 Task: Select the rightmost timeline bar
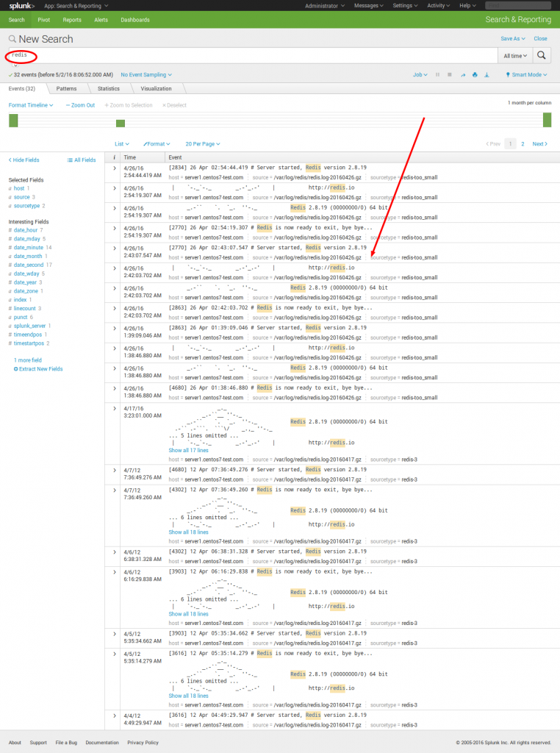(x=547, y=120)
